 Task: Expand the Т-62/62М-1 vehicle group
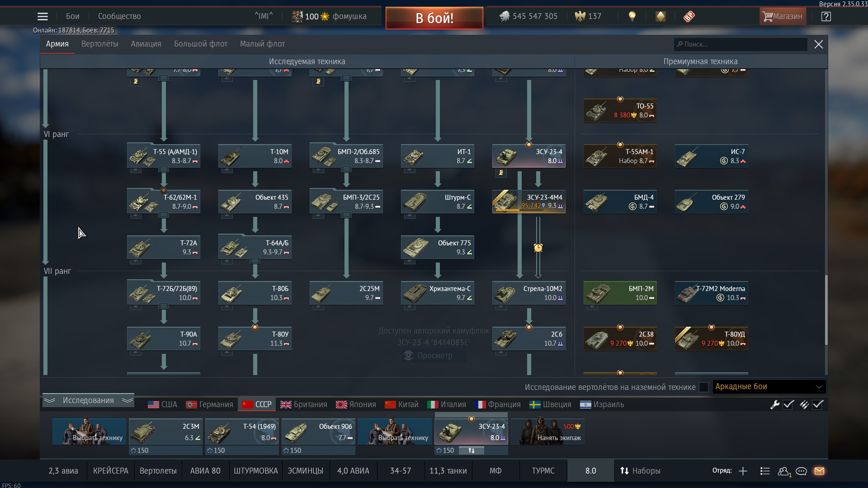(x=164, y=215)
